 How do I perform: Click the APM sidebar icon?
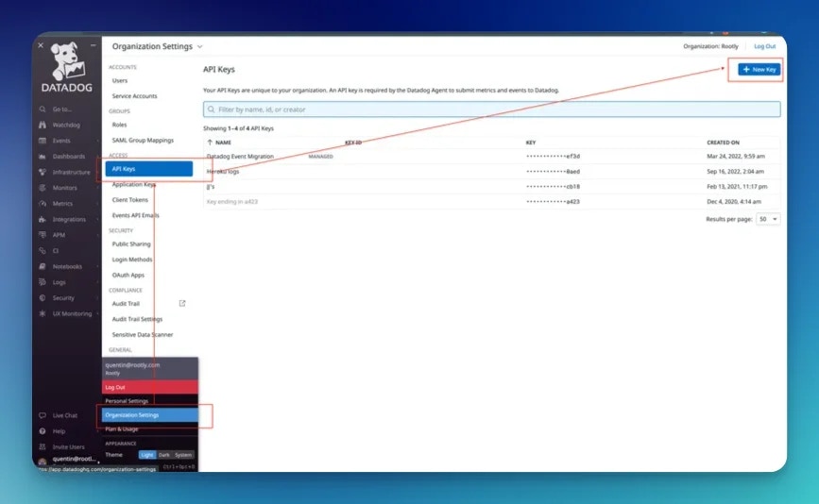click(43, 235)
